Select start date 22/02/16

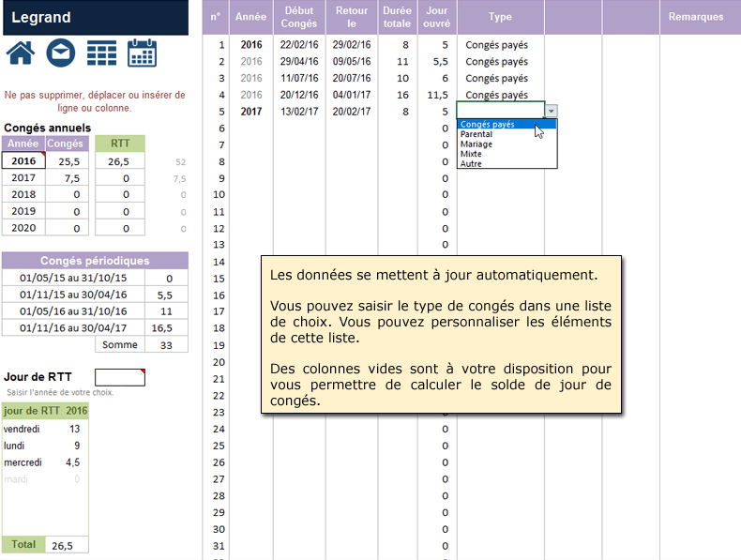click(x=299, y=45)
